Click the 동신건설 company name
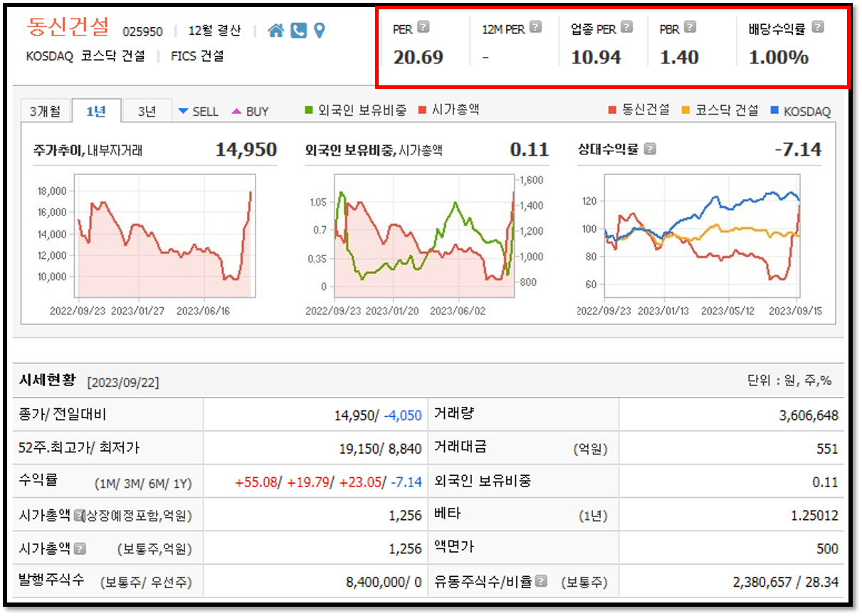 click(68, 27)
